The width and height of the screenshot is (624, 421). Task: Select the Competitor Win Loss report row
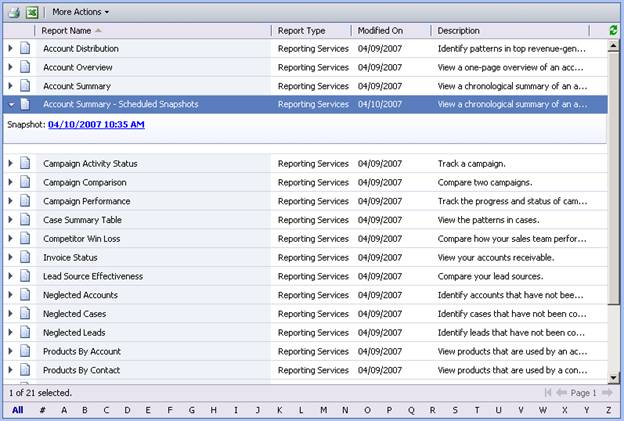point(150,238)
